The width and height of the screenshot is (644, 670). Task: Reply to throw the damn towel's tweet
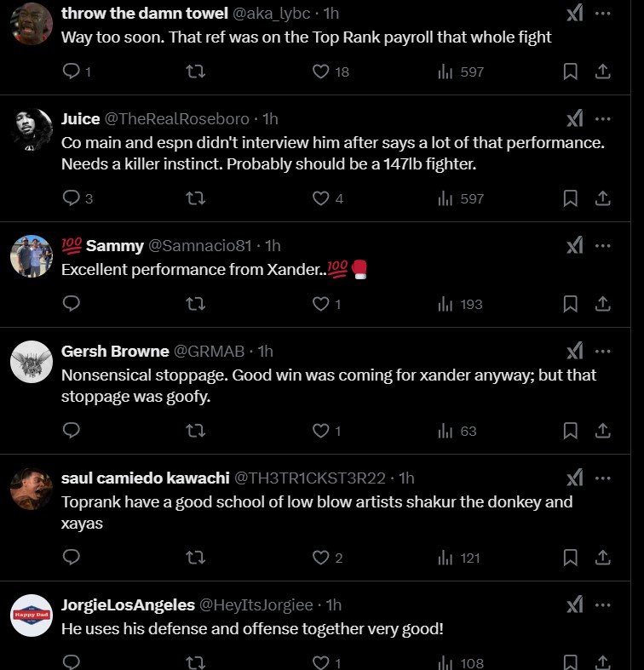[72, 72]
